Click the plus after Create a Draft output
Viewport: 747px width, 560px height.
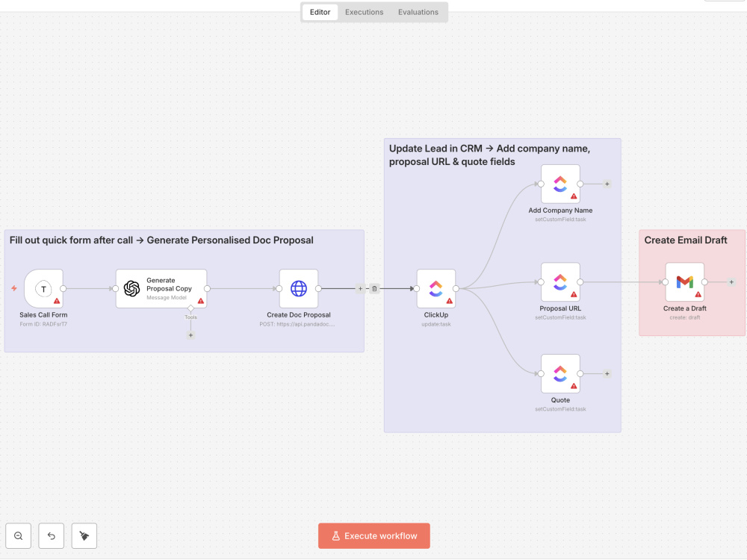731,282
